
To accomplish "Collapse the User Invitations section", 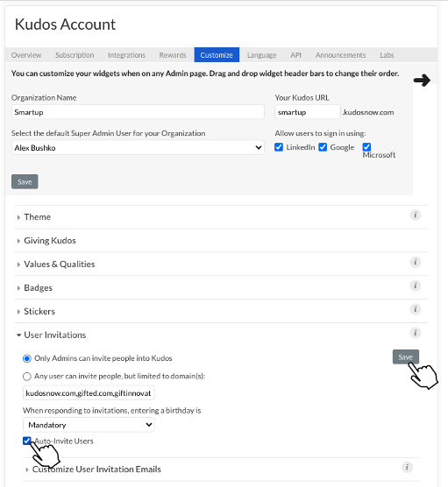I will (x=54, y=335).
